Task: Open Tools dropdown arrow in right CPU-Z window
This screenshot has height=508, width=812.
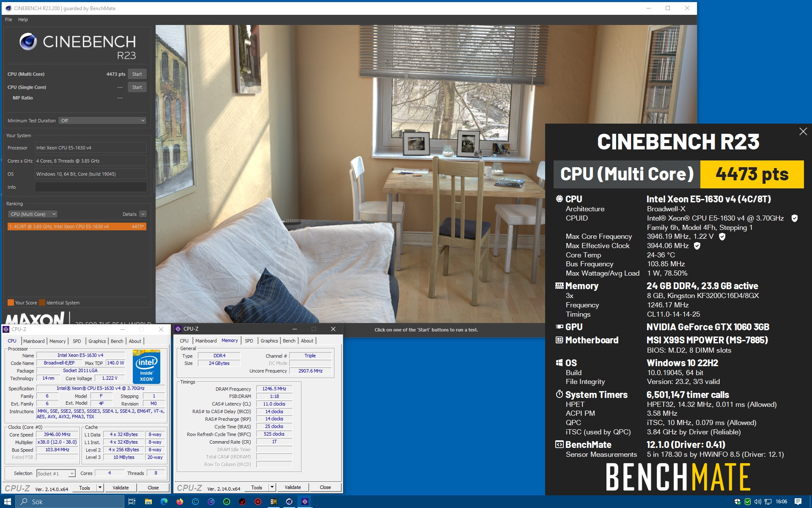Action: pos(272,487)
